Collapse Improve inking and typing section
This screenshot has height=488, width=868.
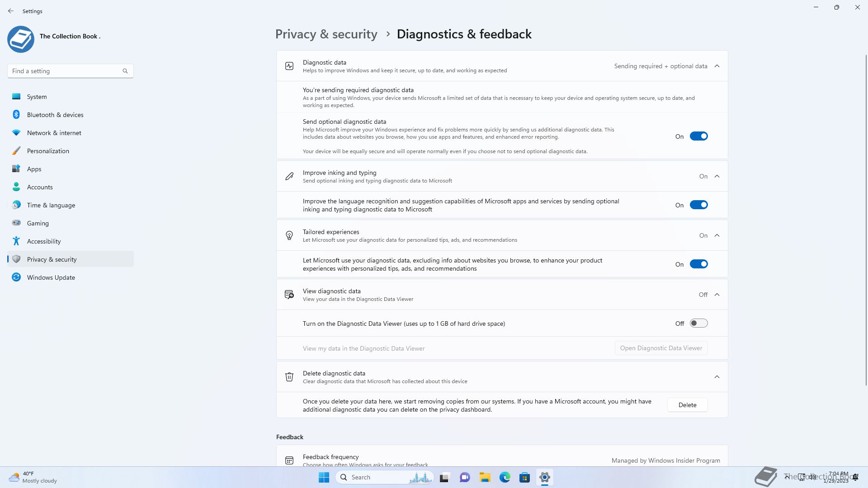pyautogui.click(x=717, y=176)
